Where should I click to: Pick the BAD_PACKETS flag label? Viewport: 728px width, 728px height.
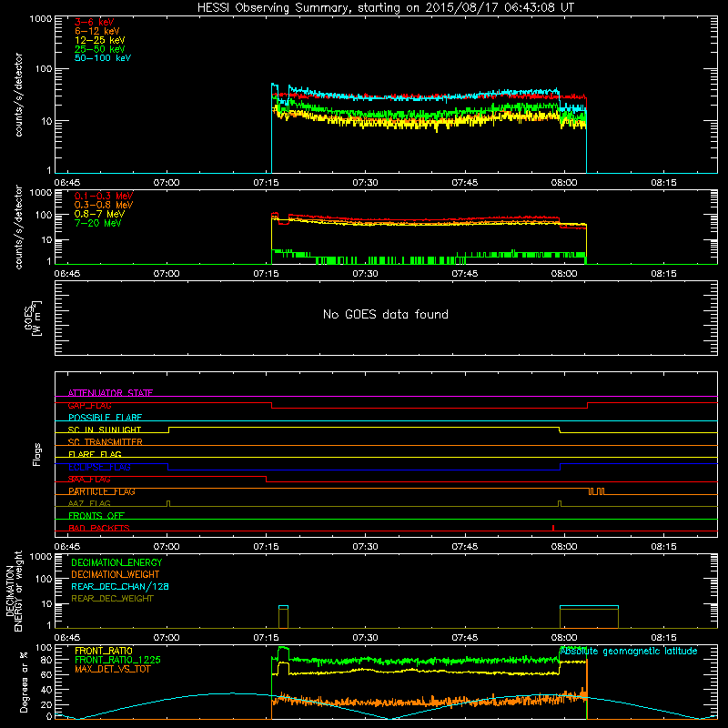click(x=99, y=528)
